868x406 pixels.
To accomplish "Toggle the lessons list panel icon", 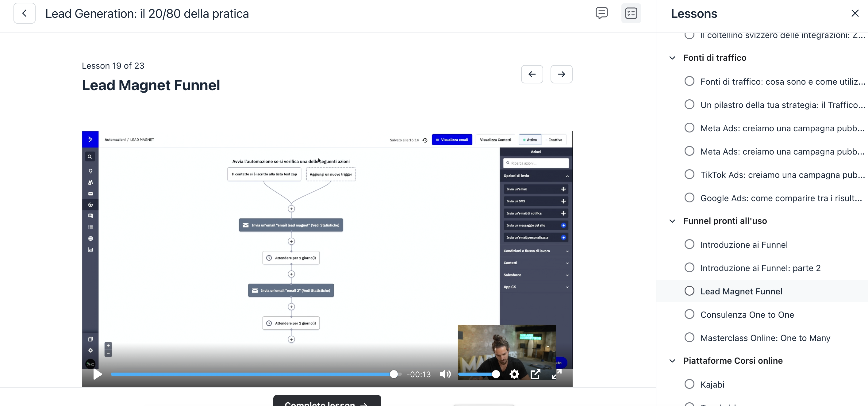I will 631,13.
